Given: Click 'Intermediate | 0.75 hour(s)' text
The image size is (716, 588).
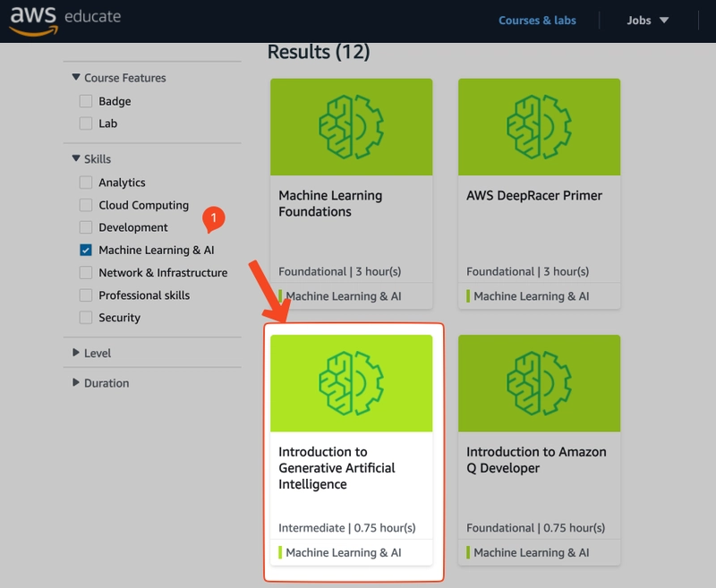Looking at the screenshot, I should click(347, 528).
